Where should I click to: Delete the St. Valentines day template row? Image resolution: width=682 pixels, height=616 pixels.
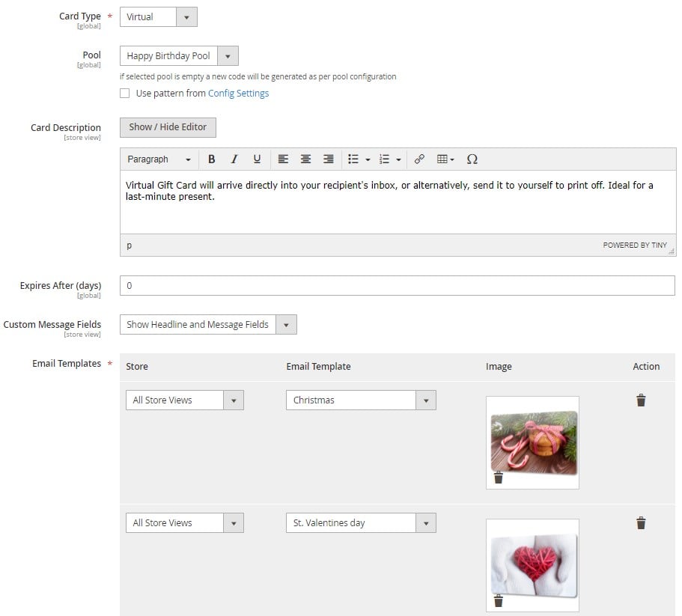click(641, 522)
